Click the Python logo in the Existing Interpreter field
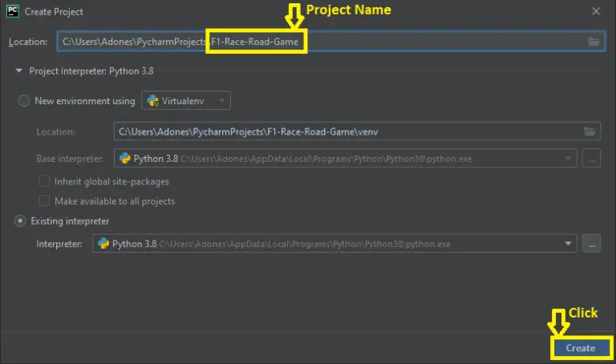The width and height of the screenshot is (616, 364). [x=103, y=243]
